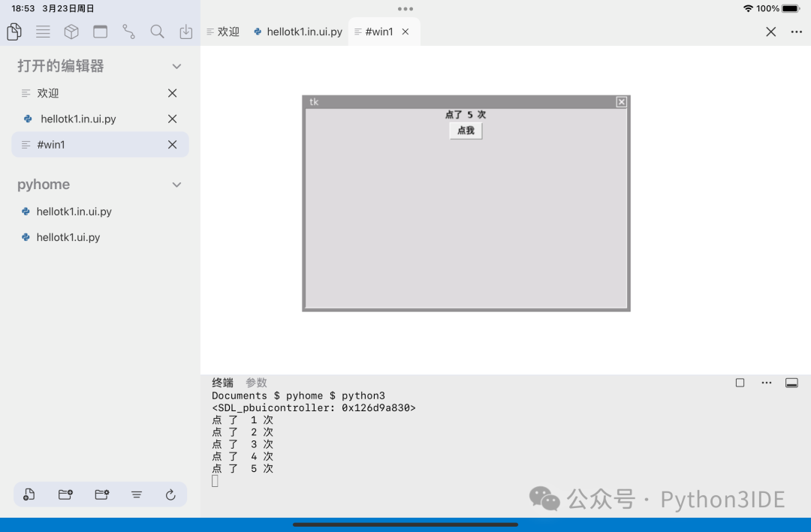The height and width of the screenshot is (532, 811).
Task: Toggle the panel layout icon near the terminal
Action: 791,383
